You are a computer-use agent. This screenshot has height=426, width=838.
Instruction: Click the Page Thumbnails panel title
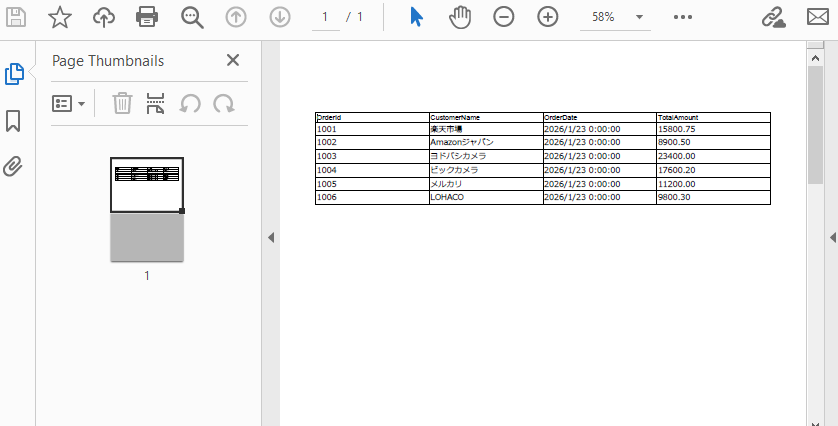click(x=108, y=61)
